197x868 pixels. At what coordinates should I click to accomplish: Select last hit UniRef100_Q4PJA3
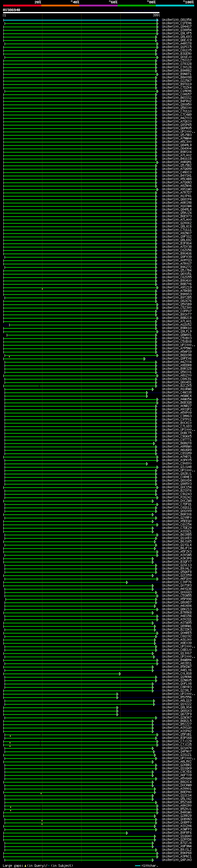(x=176, y=860)
